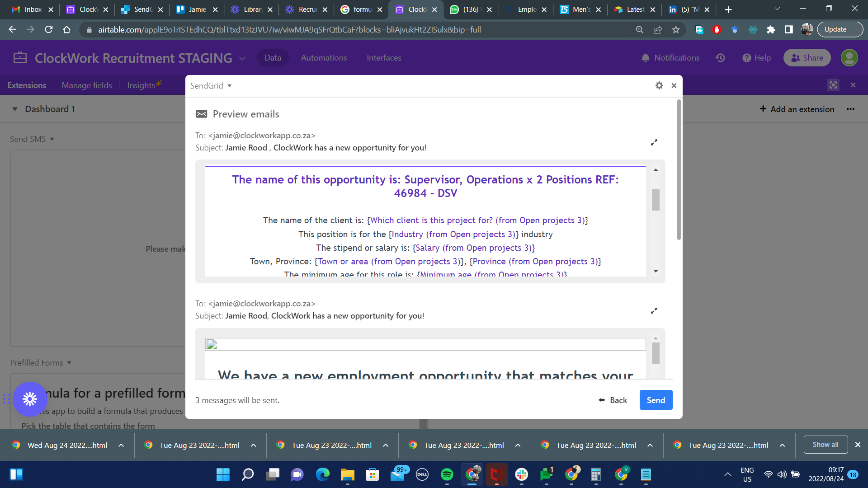Switch to the Data tab

point(273,58)
